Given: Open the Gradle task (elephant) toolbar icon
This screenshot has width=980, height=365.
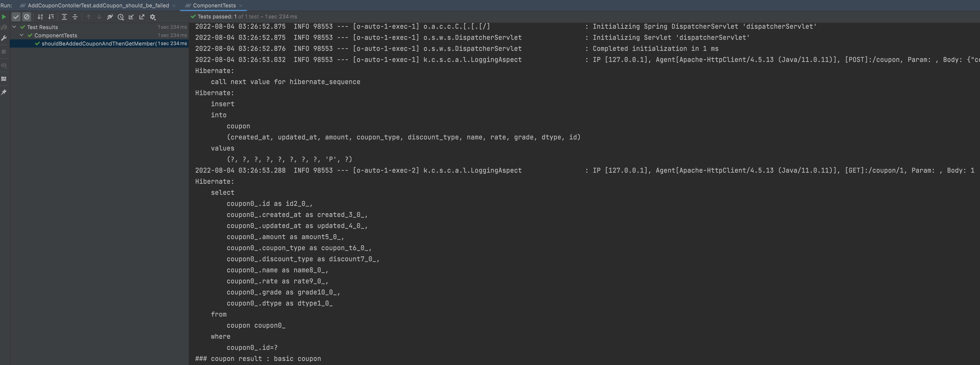Looking at the screenshot, I should point(110,17).
